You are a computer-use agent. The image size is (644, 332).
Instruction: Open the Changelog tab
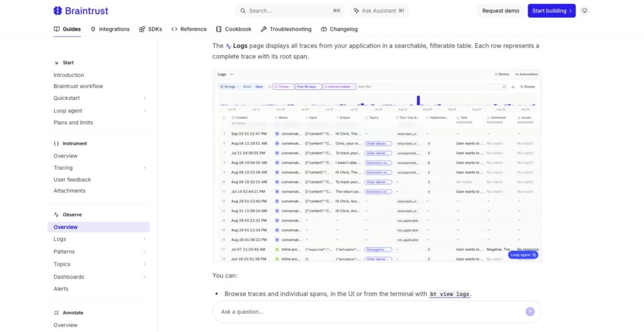coord(339,29)
